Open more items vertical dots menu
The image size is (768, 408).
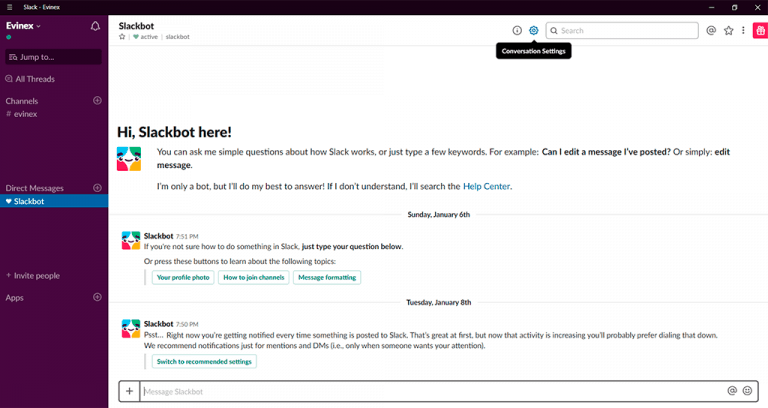click(x=743, y=30)
